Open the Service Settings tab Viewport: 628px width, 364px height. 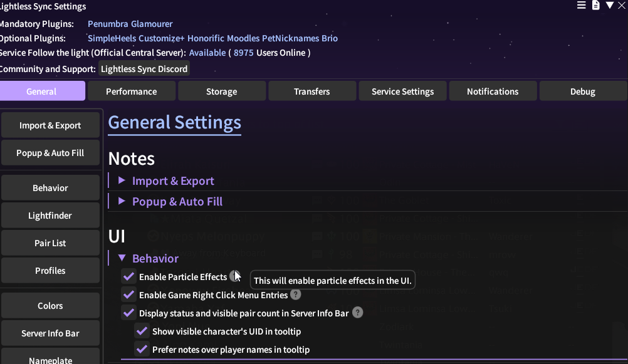[402, 91]
